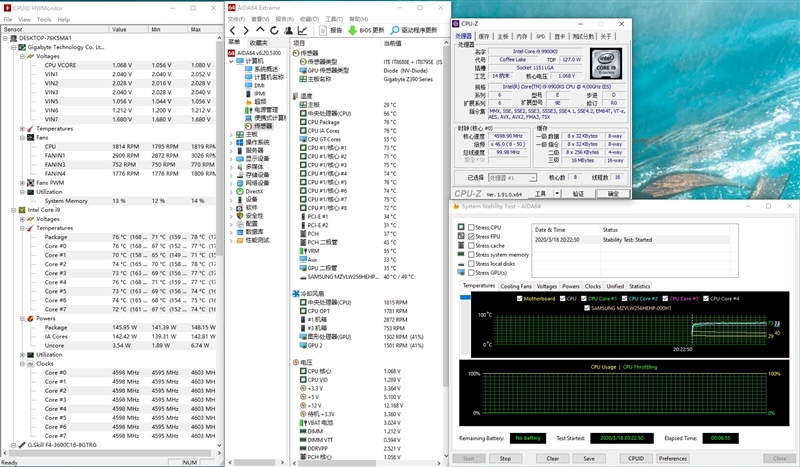Enable the Stress CPU checkbox
This screenshot has width=800, height=467.
point(471,228)
